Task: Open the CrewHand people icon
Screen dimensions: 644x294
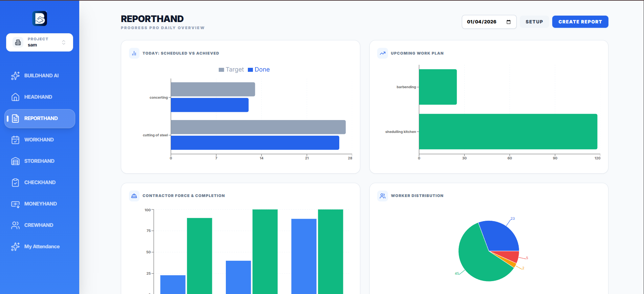Action: [15, 225]
